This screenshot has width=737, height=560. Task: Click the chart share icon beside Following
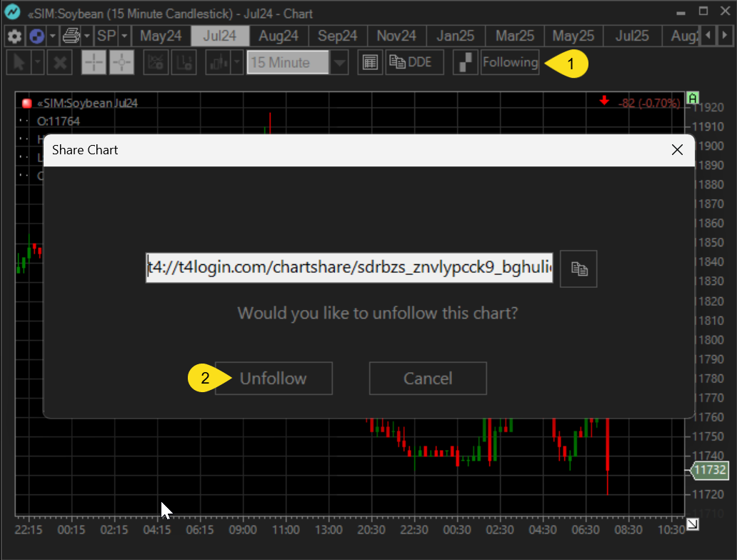[465, 63]
